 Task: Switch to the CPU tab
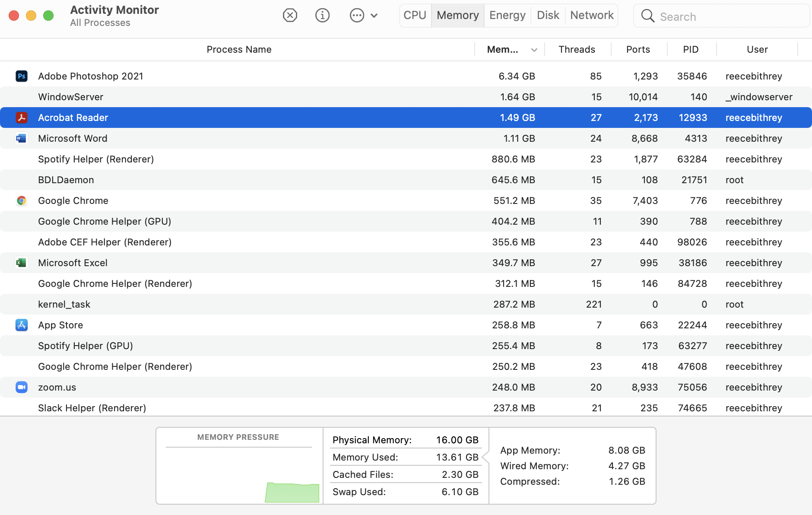tap(415, 16)
